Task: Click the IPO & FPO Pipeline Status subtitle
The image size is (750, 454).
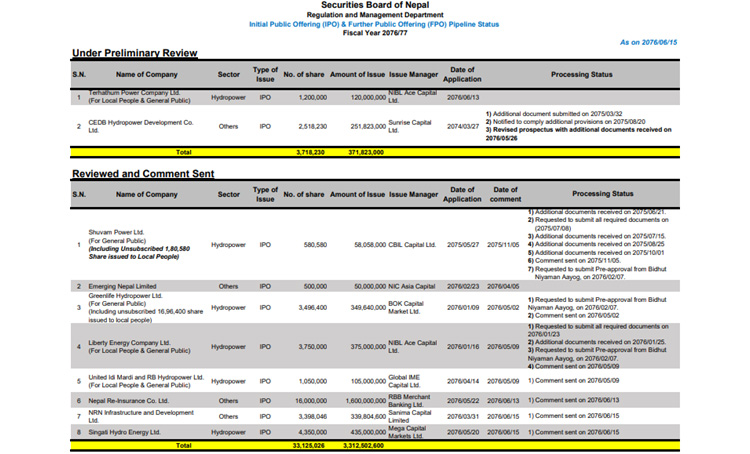Action: (x=377, y=24)
